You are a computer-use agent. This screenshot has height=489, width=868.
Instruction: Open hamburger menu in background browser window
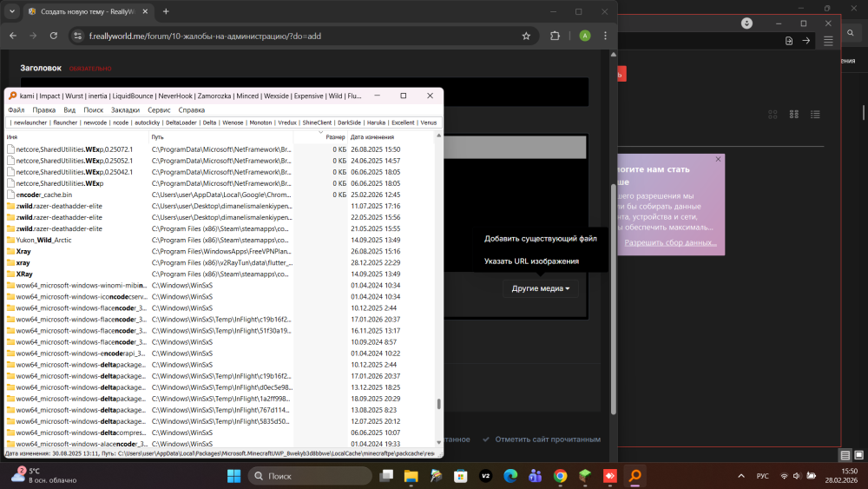point(828,41)
